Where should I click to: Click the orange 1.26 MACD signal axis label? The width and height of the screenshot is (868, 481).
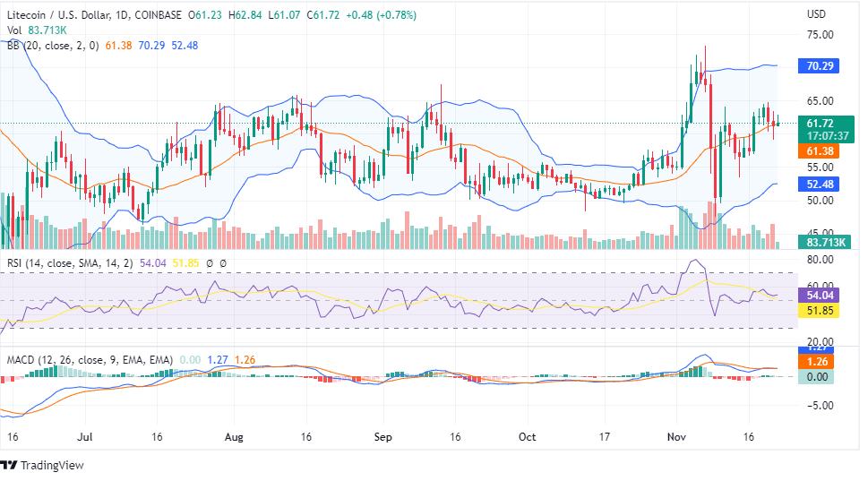tap(817, 362)
